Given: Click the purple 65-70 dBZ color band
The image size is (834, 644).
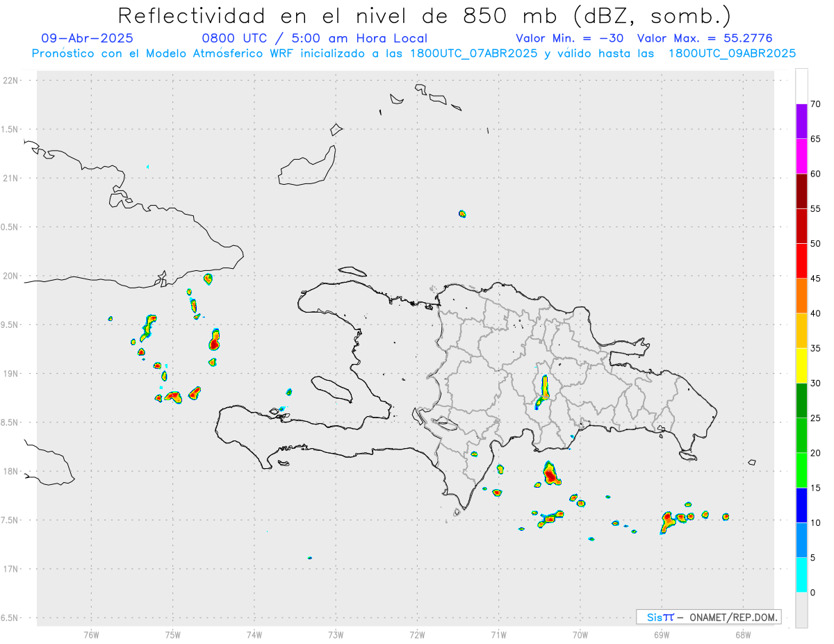Looking at the screenshot, I should (801, 122).
